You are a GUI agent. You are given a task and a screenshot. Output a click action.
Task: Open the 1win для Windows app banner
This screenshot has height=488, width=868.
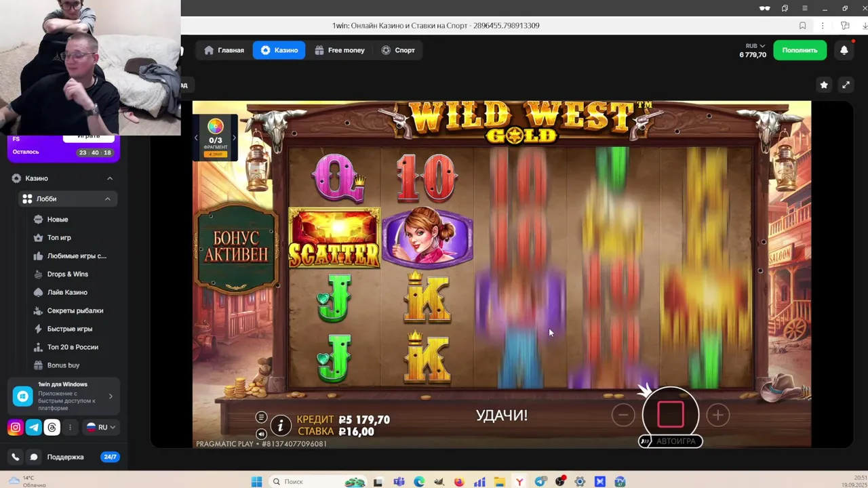(x=64, y=396)
